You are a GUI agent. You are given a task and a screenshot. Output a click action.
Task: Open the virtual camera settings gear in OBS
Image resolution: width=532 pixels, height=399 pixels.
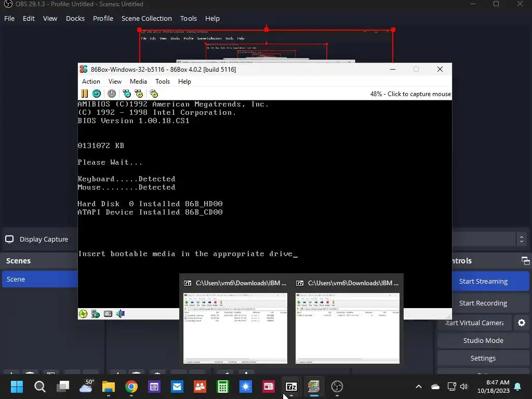(x=522, y=323)
